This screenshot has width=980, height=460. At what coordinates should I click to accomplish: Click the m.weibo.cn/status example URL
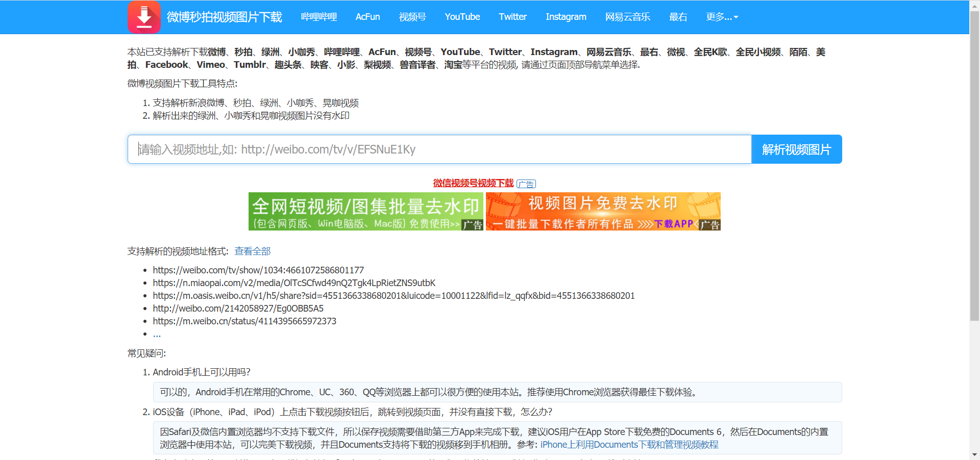244,321
